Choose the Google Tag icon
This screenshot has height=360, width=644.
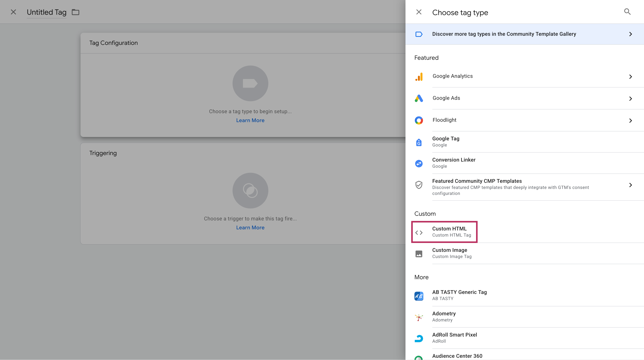pyautogui.click(x=419, y=142)
